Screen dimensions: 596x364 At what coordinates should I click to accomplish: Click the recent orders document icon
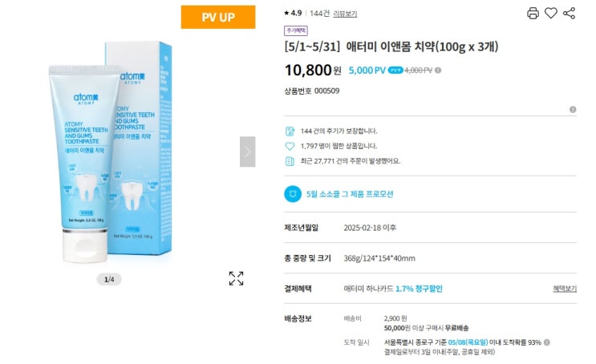[x=290, y=161]
